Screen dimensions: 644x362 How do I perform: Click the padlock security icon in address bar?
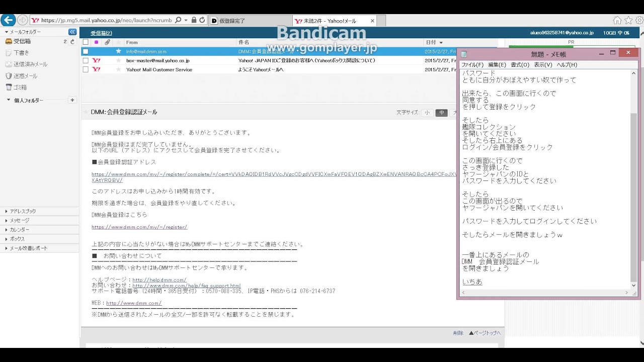[x=193, y=20]
